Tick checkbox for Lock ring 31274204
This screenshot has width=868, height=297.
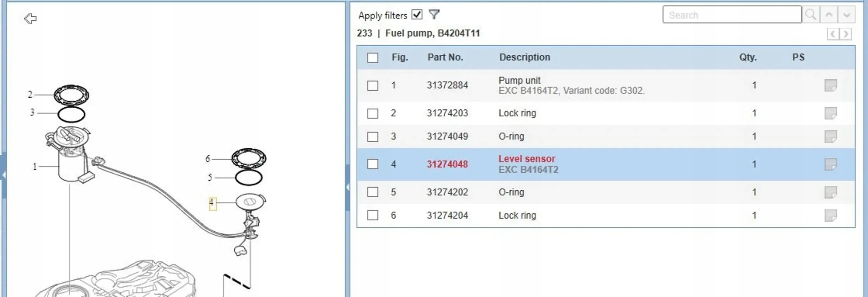coord(373,215)
